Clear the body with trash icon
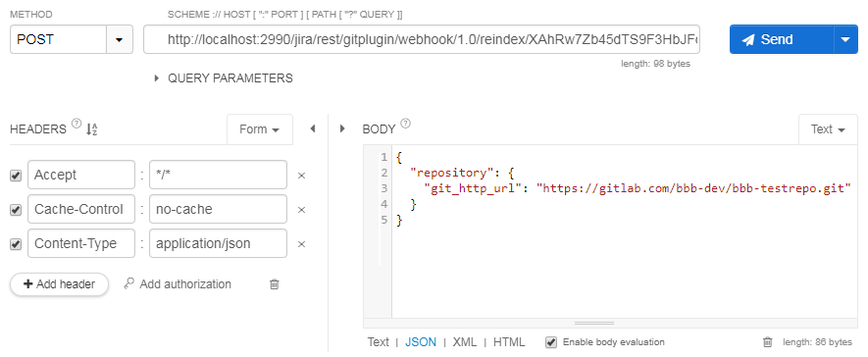The image size is (868, 357). pyautogui.click(x=767, y=342)
